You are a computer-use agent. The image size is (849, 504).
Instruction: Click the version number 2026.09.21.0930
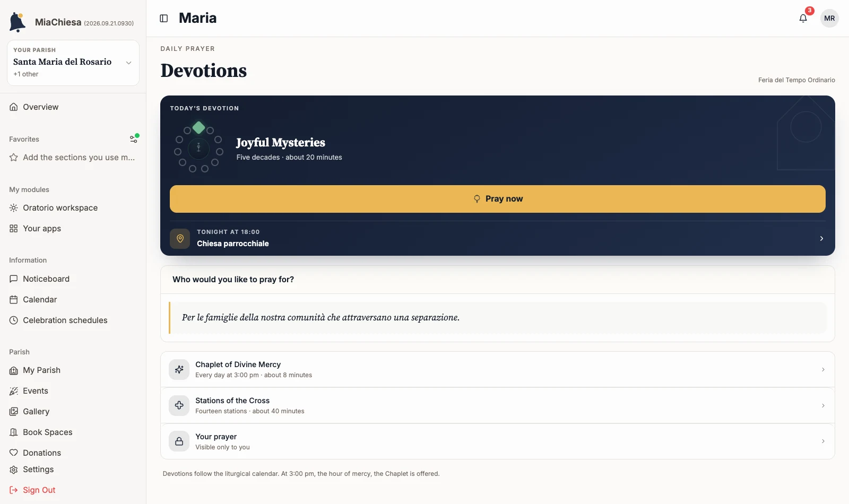click(x=109, y=23)
